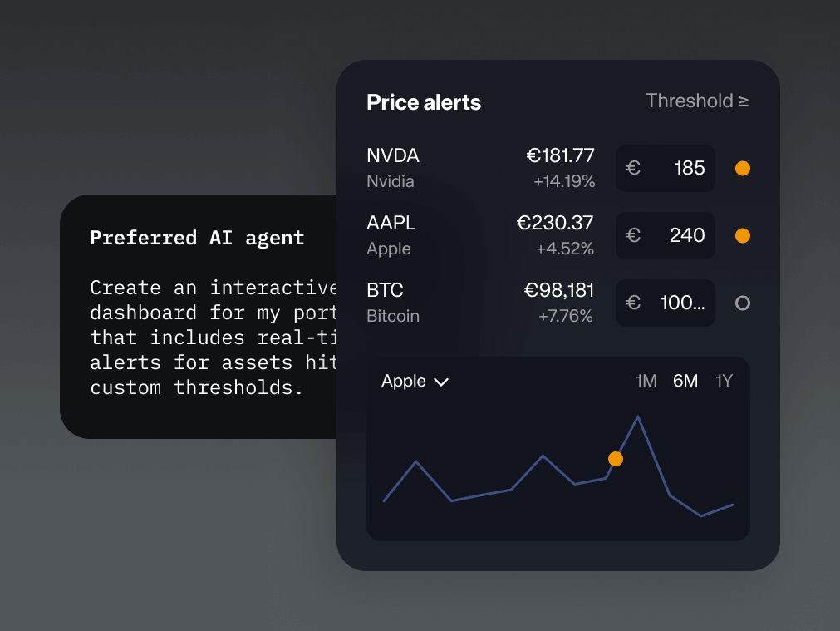Click the euro symbol in AAPL threshold
The image size is (840, 631).
[x=633, y=235]
